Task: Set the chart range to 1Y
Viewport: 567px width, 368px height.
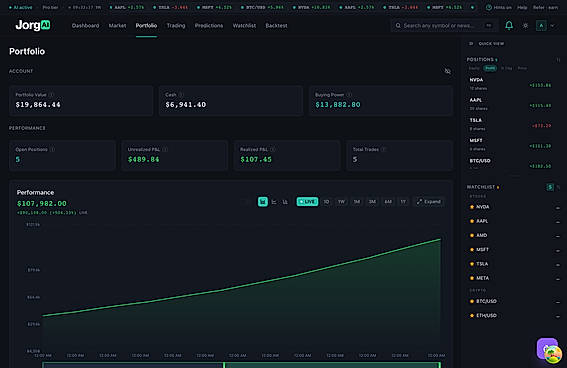Action: (x=403, y=202)
